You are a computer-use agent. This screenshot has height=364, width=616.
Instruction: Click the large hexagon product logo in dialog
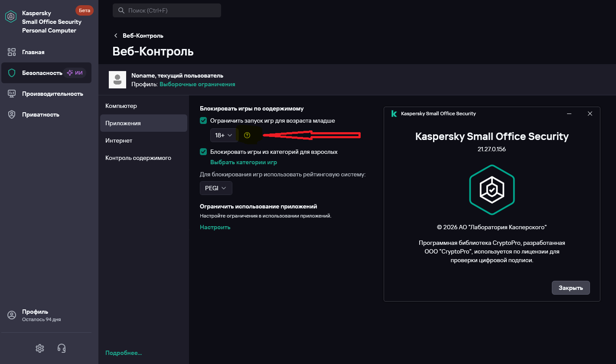click(x=492, y=190)
